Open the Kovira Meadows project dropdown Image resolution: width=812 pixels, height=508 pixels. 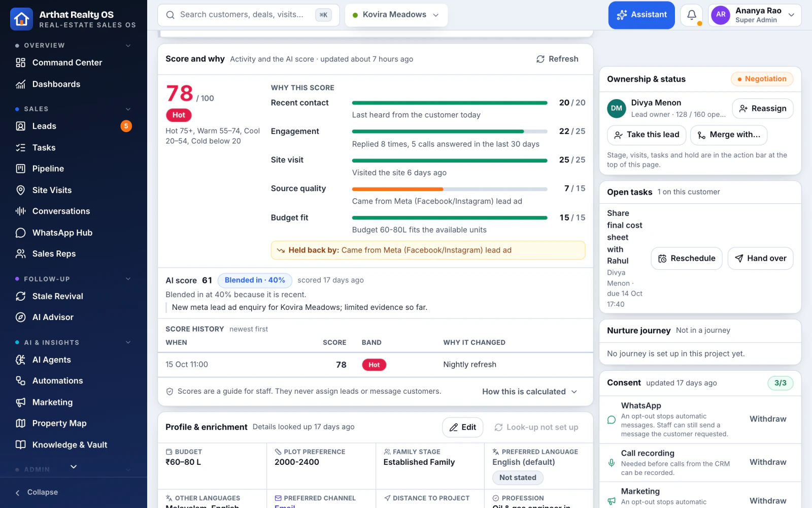point(396,15)
